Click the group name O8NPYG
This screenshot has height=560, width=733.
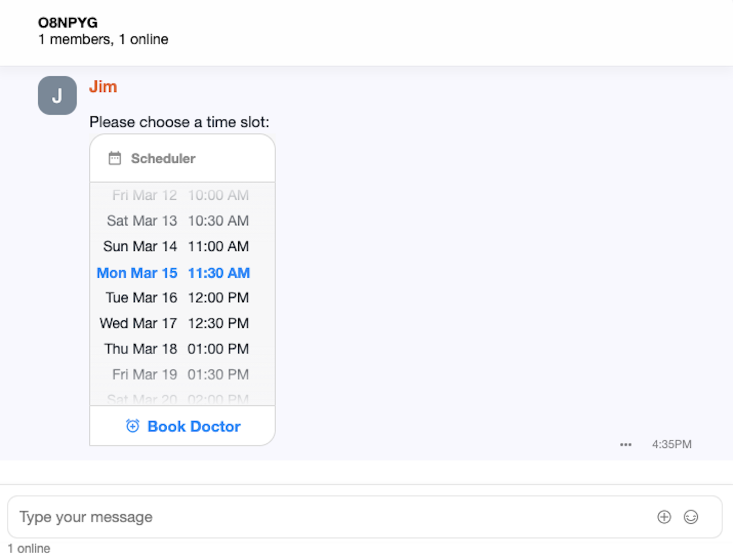point(68,22)
